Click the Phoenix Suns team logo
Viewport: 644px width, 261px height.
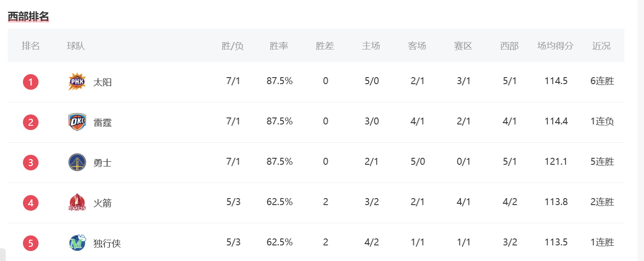tap(77, 82)
